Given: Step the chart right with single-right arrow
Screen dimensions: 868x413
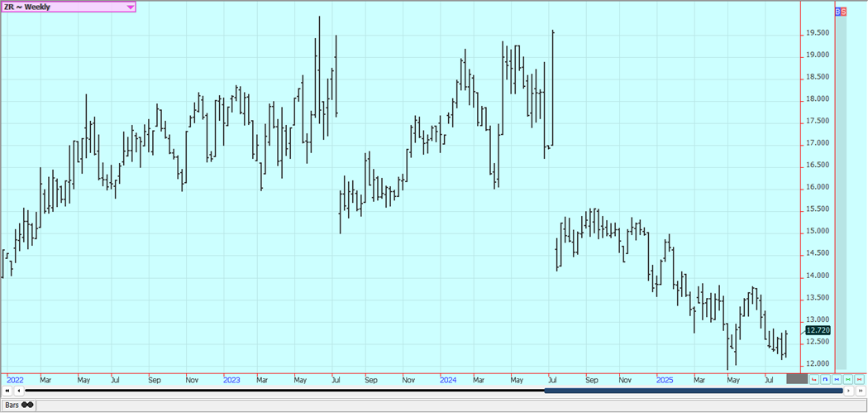Looking at the screenshot, I should pyautogui.click(x=848, y=391).
